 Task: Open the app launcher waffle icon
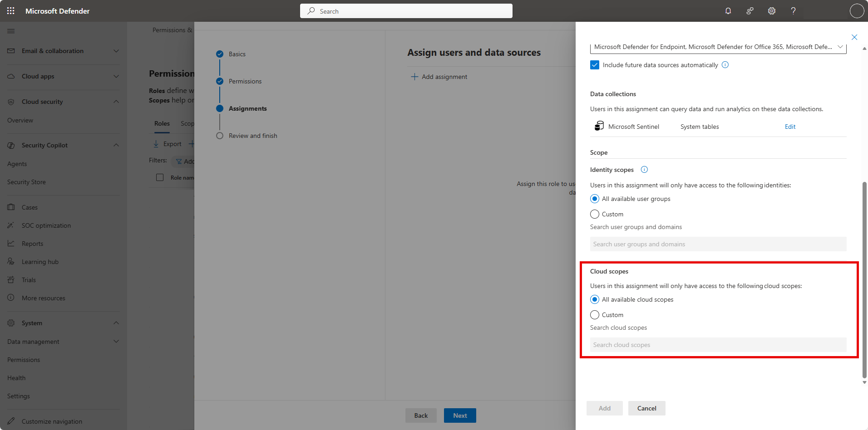pyautogui.click(x=11, y=11)
